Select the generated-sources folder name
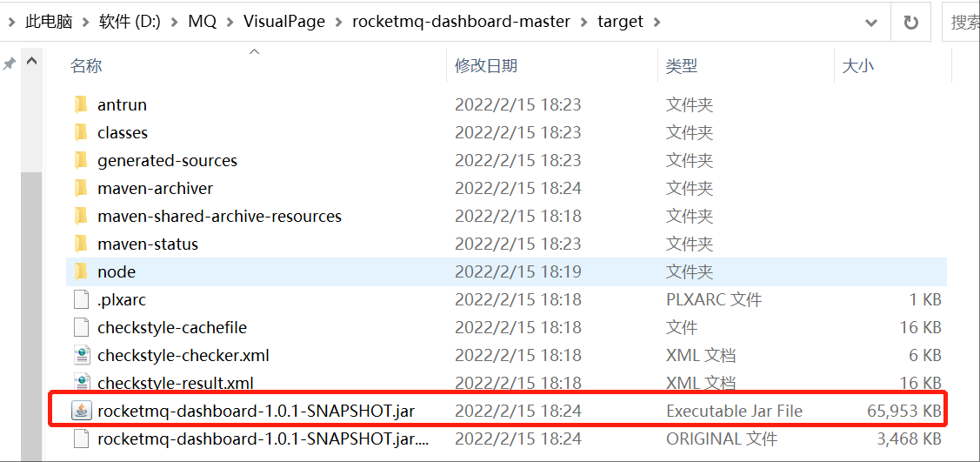Screen dimensions: 980x462 click(168, 161)
